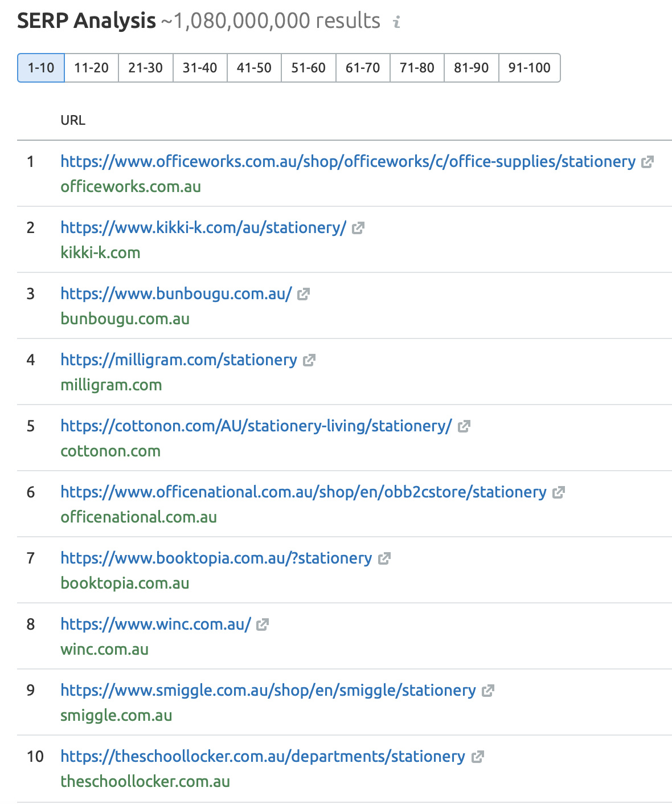Click the smiggle.com.au green domain link

coord(116,716)
